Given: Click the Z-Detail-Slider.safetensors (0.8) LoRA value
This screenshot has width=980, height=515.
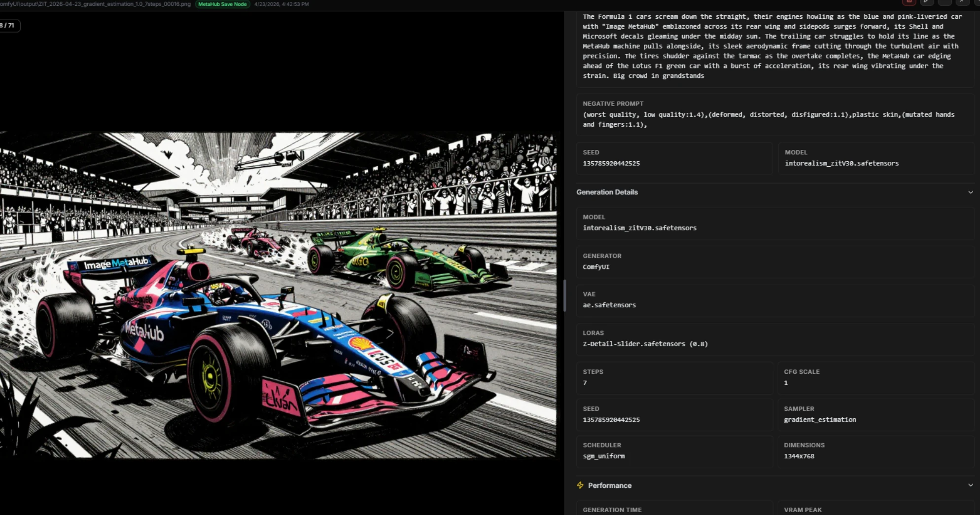Looking at the screenshot, I should coord(645,344).
